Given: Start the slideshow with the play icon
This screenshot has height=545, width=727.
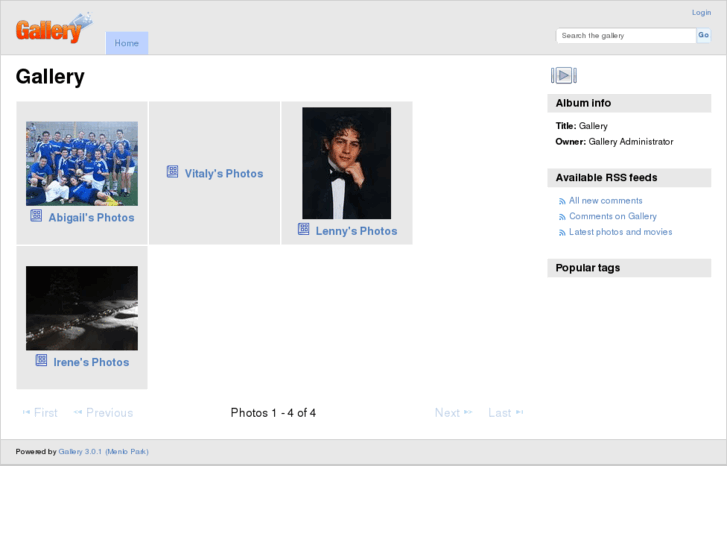Looking at the screenshot, I should tap(564, 75).
